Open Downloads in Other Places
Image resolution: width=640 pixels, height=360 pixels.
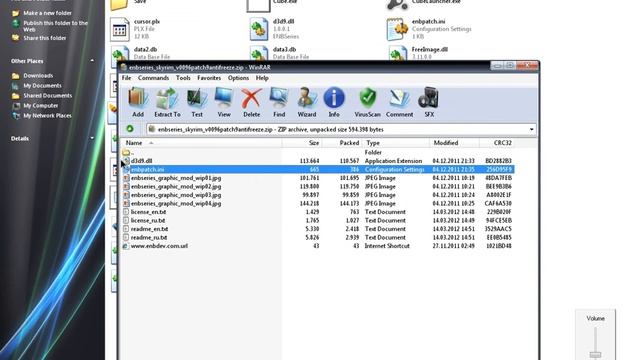coord(38,76)
